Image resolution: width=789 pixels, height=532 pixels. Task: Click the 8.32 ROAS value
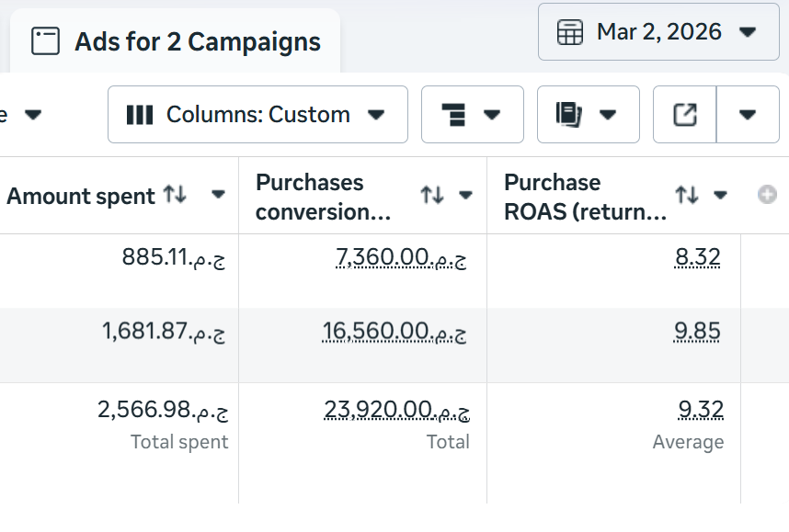pos(697,257)
